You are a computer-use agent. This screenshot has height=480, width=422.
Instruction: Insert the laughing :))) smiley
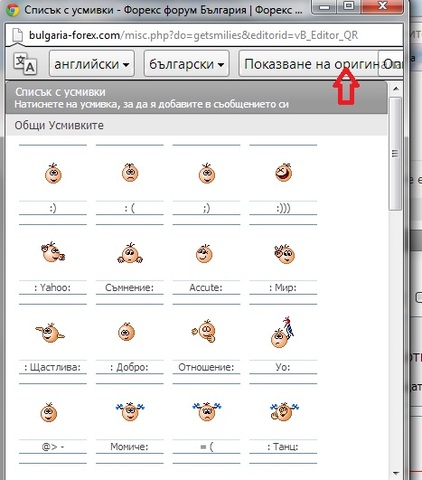284,173
